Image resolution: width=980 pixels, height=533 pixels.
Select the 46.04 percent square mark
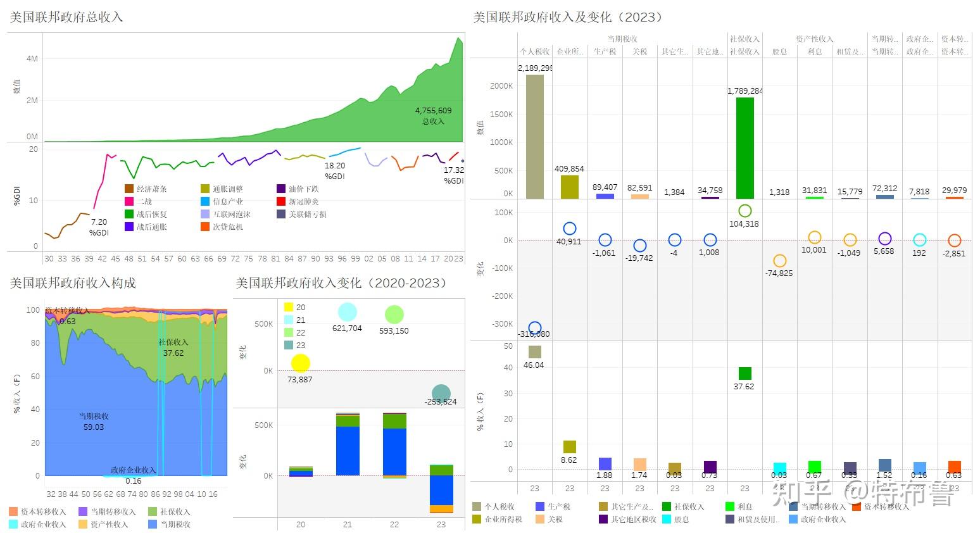[x=535, y=352]
